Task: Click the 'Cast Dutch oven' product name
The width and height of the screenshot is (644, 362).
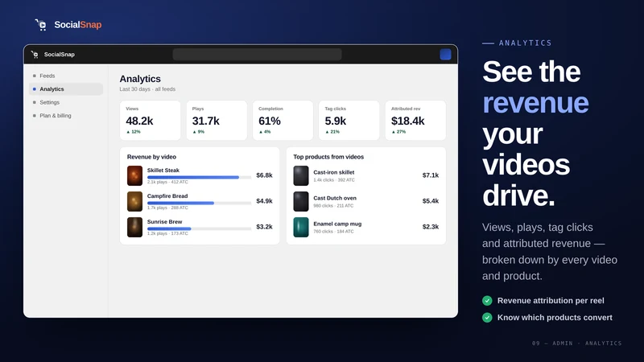Action: pos(335,198)
